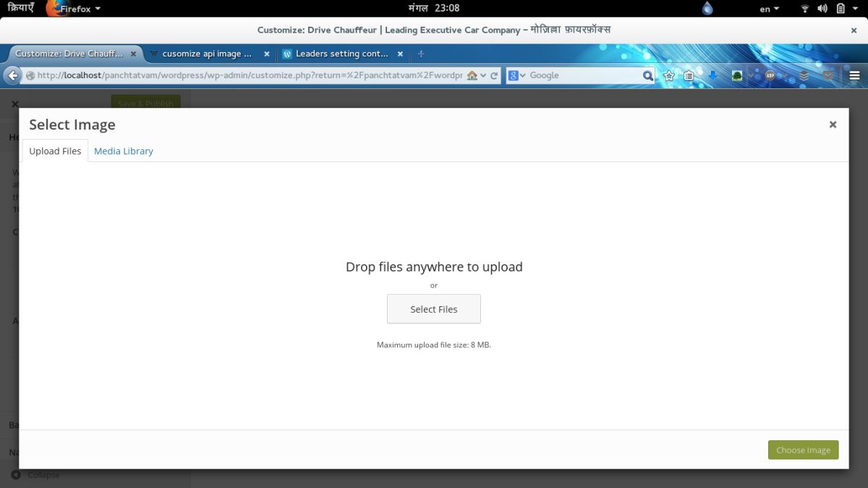Click the search magnifier icon
The width and height of the screenshot is (868, 488).
(648, 75)
